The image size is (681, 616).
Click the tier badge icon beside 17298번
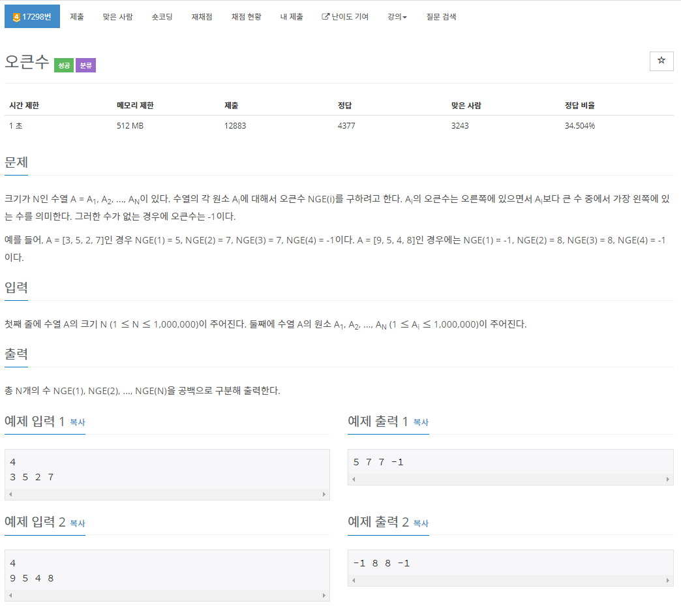[x=16, y=18]
